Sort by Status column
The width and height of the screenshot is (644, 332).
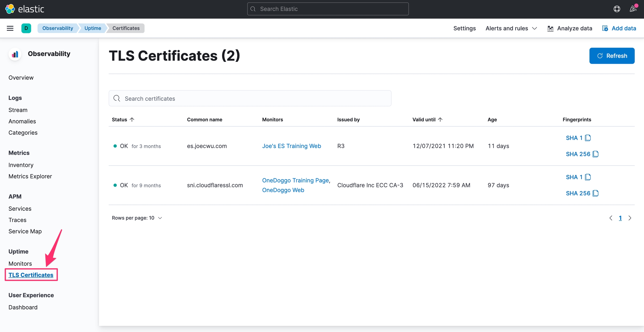pos(123,120)
